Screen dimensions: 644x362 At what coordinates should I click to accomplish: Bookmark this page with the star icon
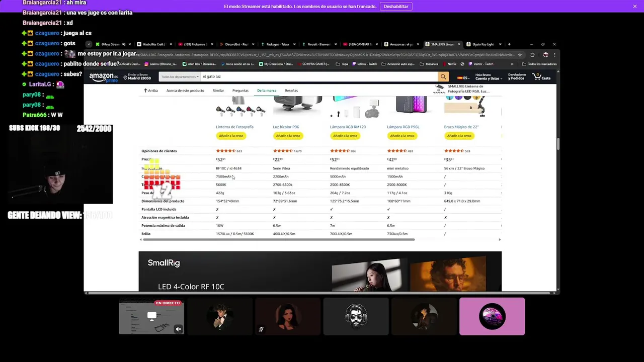point(520,55)
